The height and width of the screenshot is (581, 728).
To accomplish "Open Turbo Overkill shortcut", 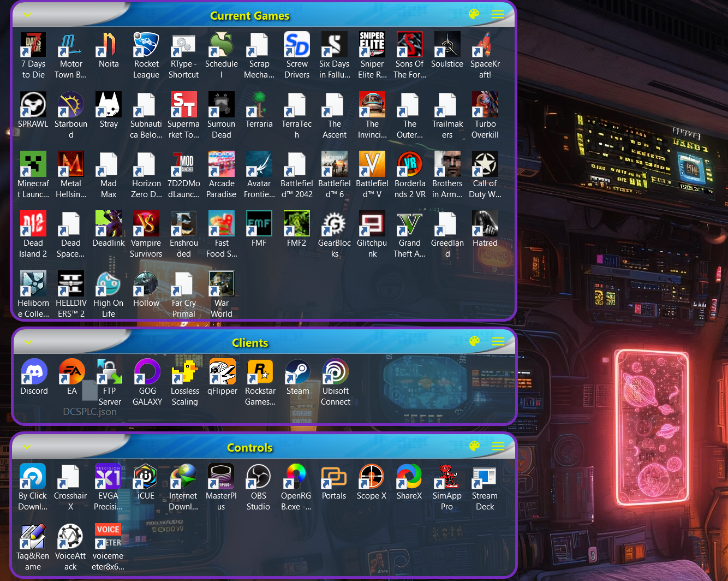I will 485,105.
